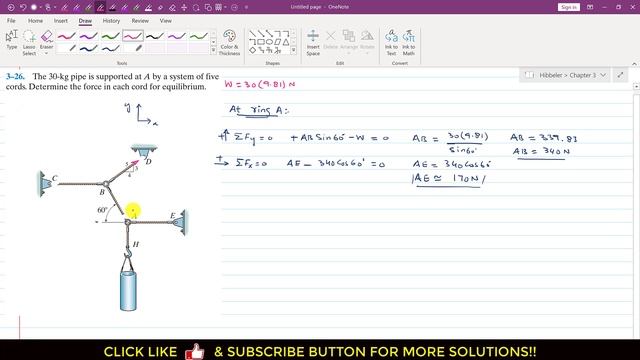Screen dimensions: 640x360
Task: Click the insert space icon in quick access toolbar
Action: 184,7
